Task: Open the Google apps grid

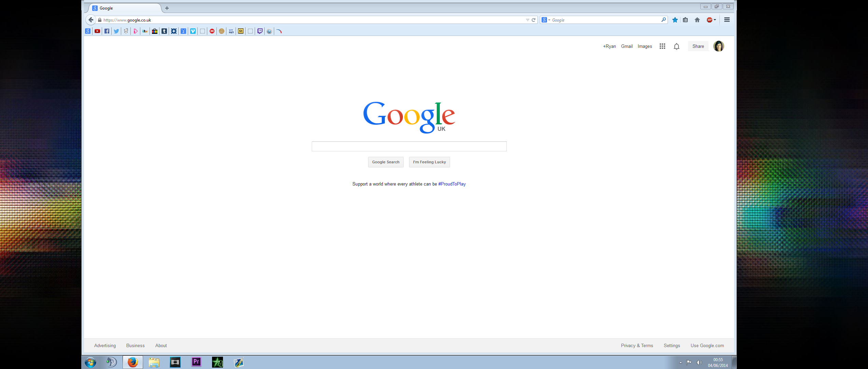Action: point(662,46)
